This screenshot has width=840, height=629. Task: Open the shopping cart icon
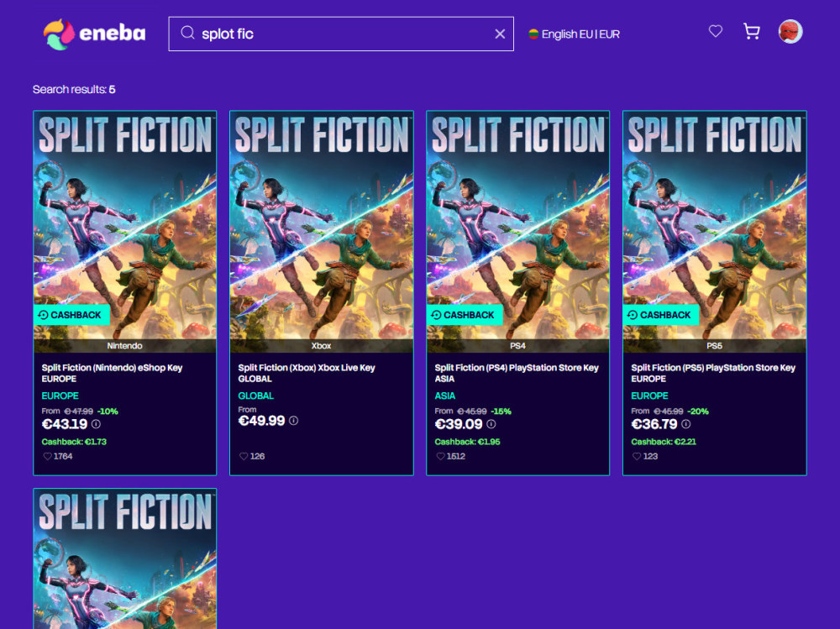tap(752, 32)
